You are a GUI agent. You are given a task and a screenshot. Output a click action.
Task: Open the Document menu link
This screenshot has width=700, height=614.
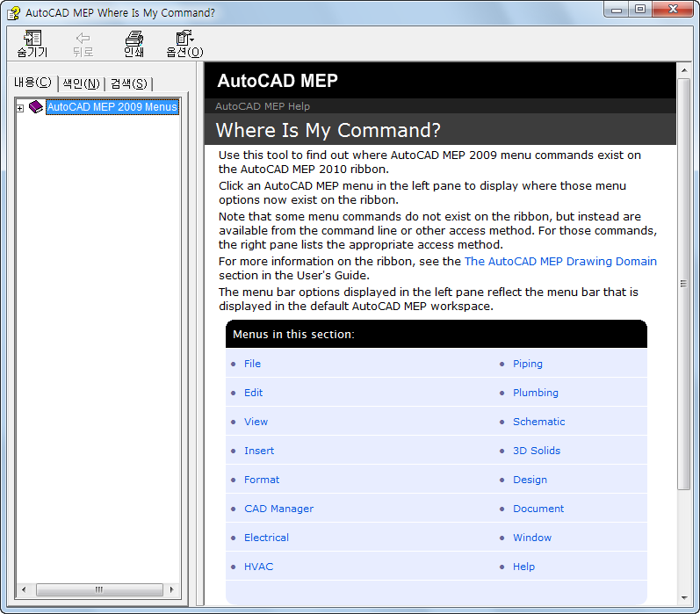click(x=538, y=509)
